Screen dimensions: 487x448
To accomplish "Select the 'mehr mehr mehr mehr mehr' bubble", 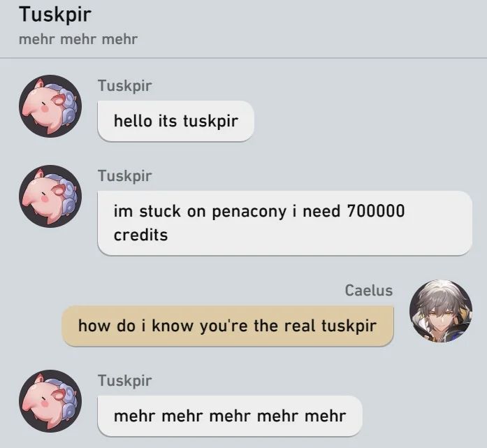I will click(x=230, y=416).
